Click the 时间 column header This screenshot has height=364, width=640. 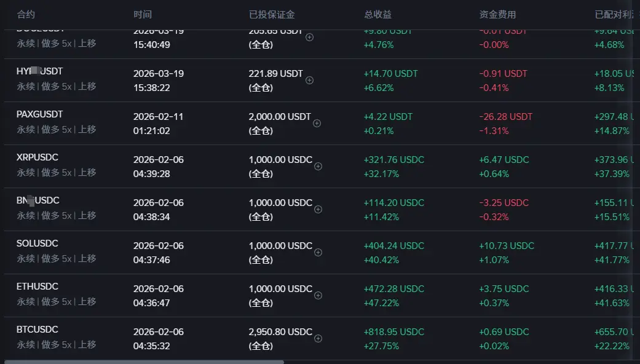[x=142, y=14]
